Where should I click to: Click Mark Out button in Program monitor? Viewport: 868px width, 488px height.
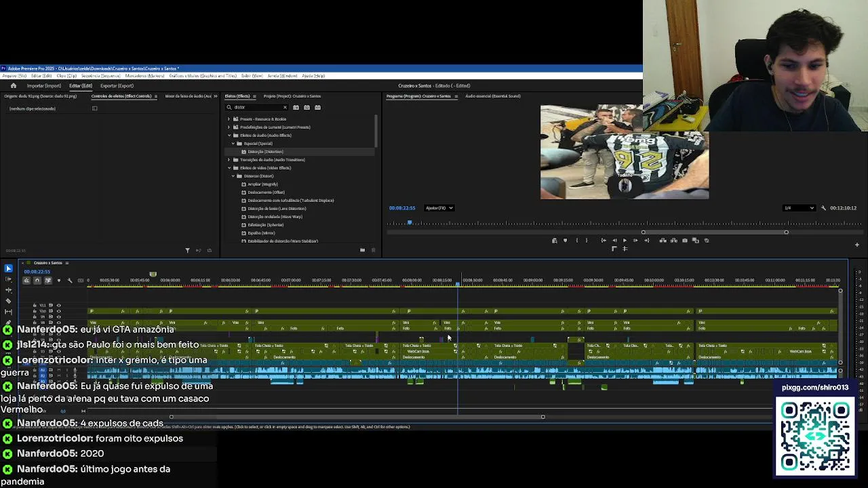587,241
